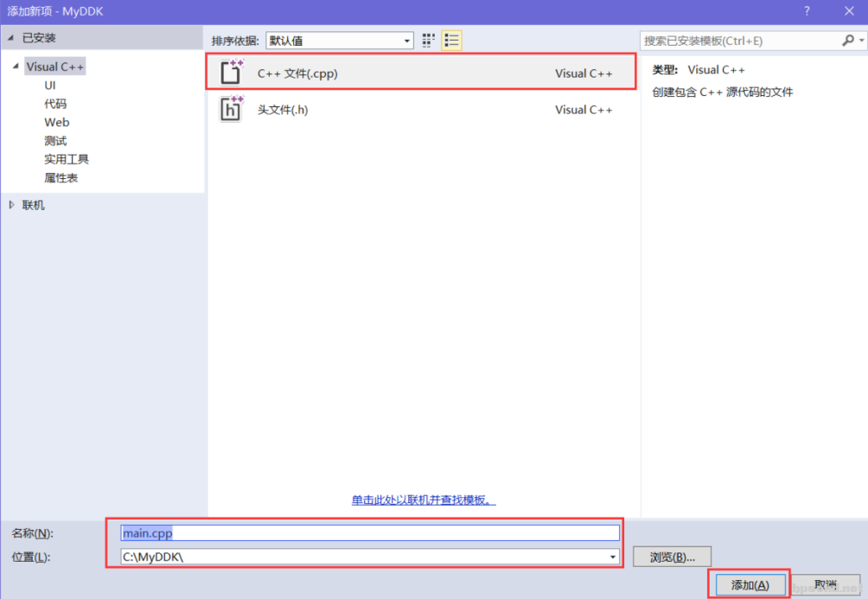868x599 pixels.
Task: Click the 添加(A) button
Action: tap(750, 584)
